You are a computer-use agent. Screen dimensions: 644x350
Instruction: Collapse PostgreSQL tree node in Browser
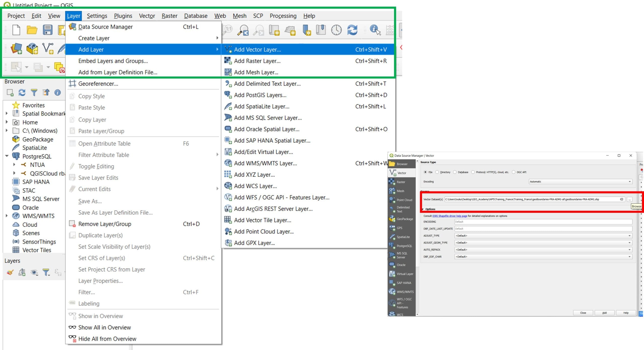tap(7, 156)
